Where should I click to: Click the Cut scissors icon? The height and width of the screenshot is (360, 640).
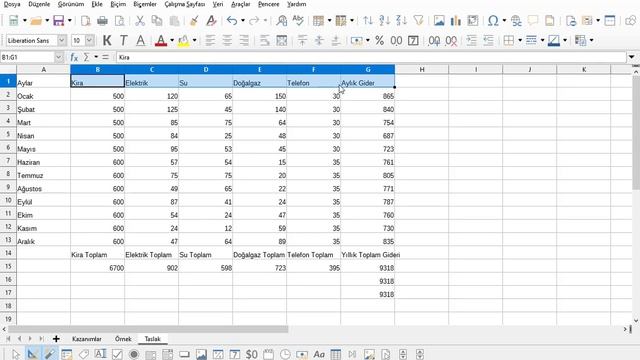pos(140,20)
